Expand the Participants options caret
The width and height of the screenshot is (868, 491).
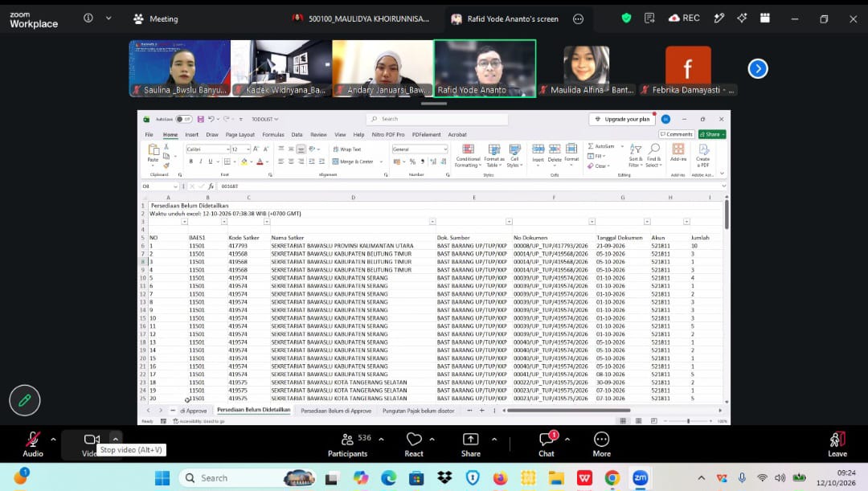tap(382, 439)
